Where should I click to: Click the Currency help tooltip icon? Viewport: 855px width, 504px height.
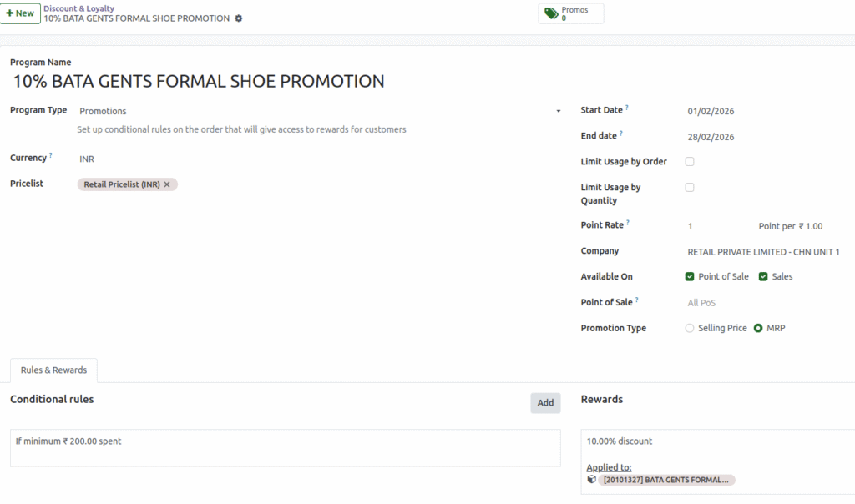click(x=52, y=154)
